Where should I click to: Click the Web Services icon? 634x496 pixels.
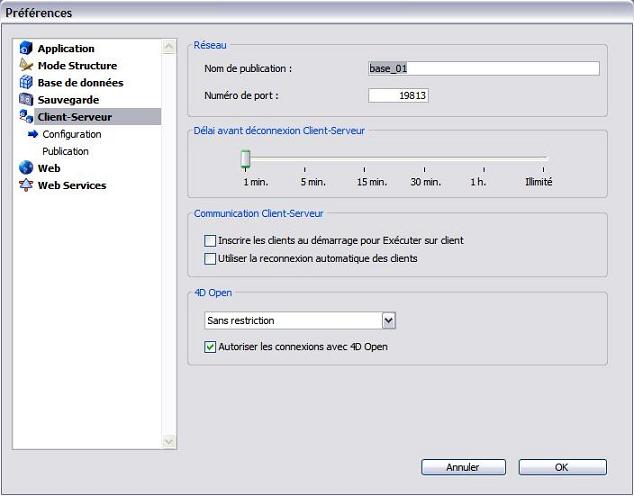(27, 185)
